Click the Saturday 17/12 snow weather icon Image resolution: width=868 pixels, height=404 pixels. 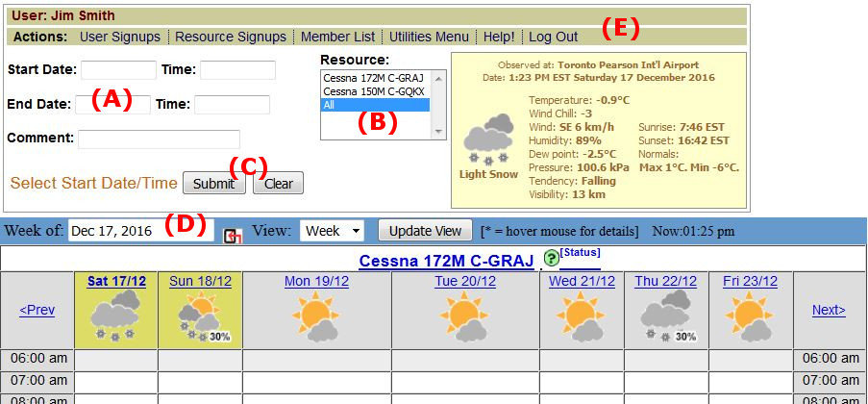coord(115,315)
